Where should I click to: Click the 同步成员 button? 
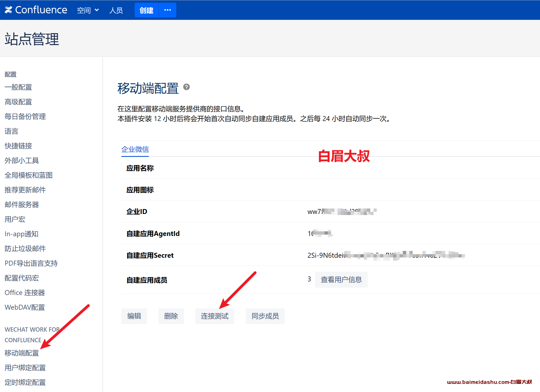click(265, 316)
